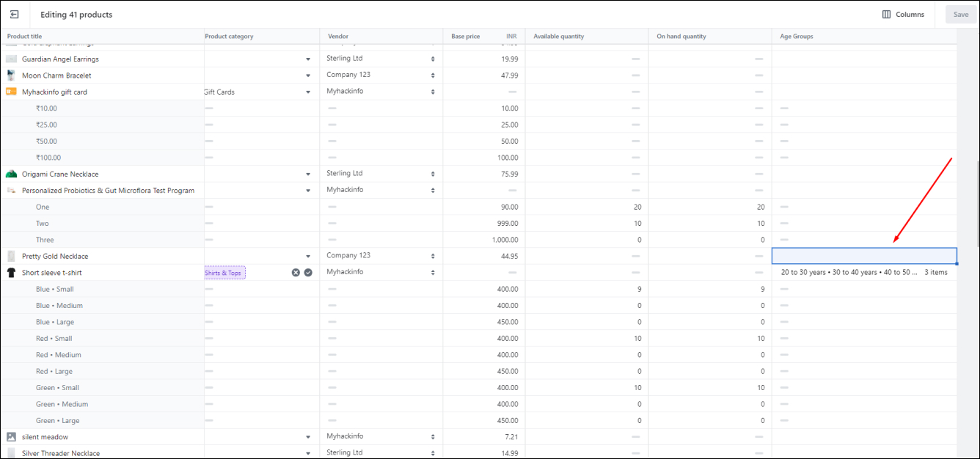This screenshot has width=980, height=459.
Task: Select the highlighted Age Groups cell for Pretty Gold Necklace
Action: 864,256
